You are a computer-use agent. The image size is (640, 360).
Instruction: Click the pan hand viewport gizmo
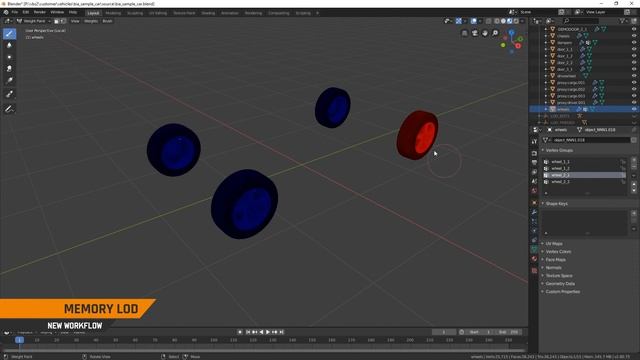484,33
